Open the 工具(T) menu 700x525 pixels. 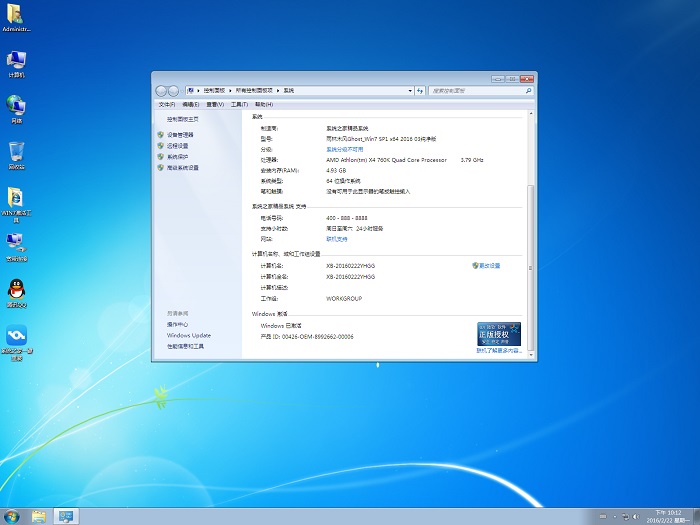[239, 104]
